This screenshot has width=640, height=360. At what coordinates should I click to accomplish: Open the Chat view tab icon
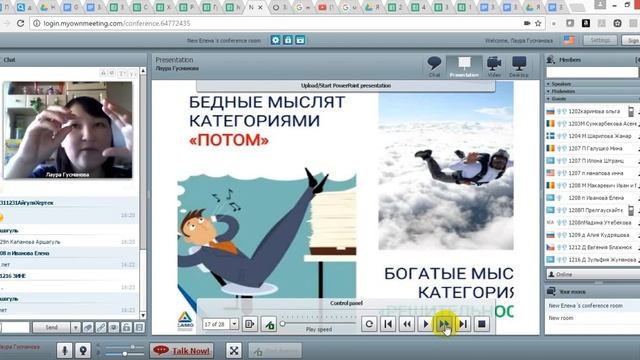434,66
